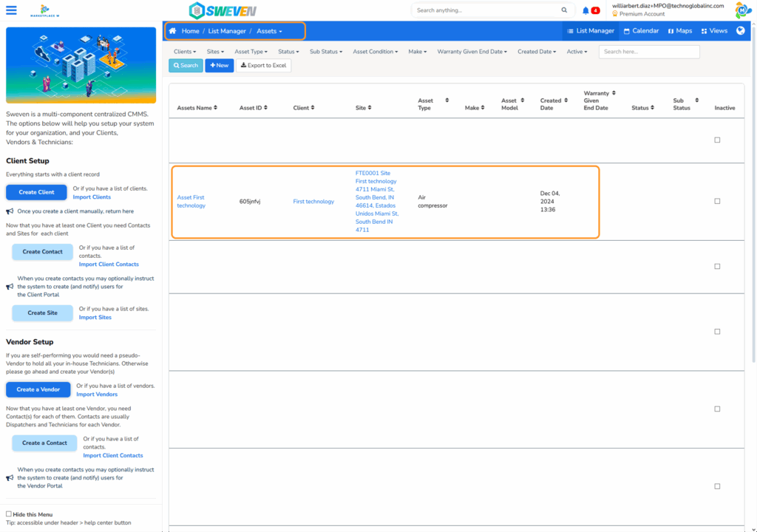This screenshot has width=757, height=532.
Task: Open the Assets breadcrumb dropdown
Action: point(269,31)
